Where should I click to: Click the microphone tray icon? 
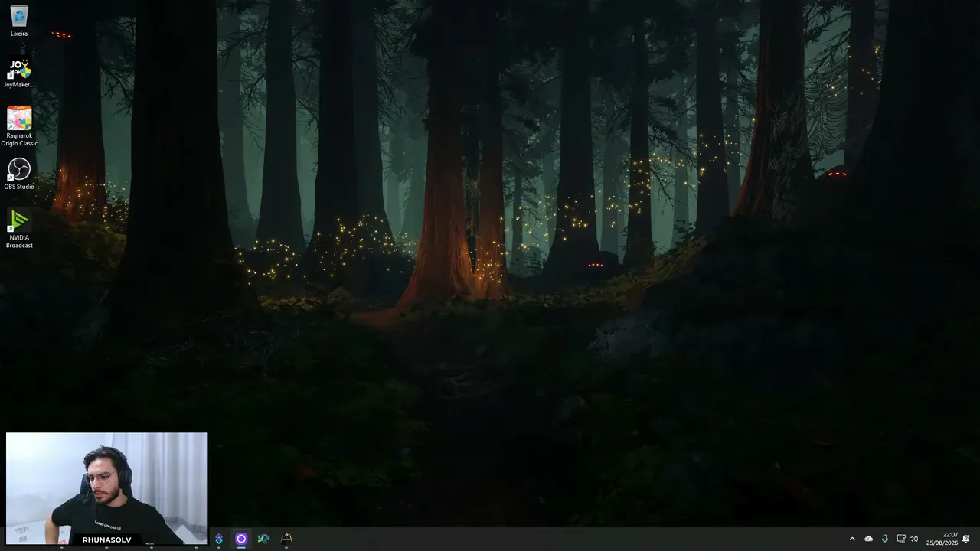[x=885, y=539]
